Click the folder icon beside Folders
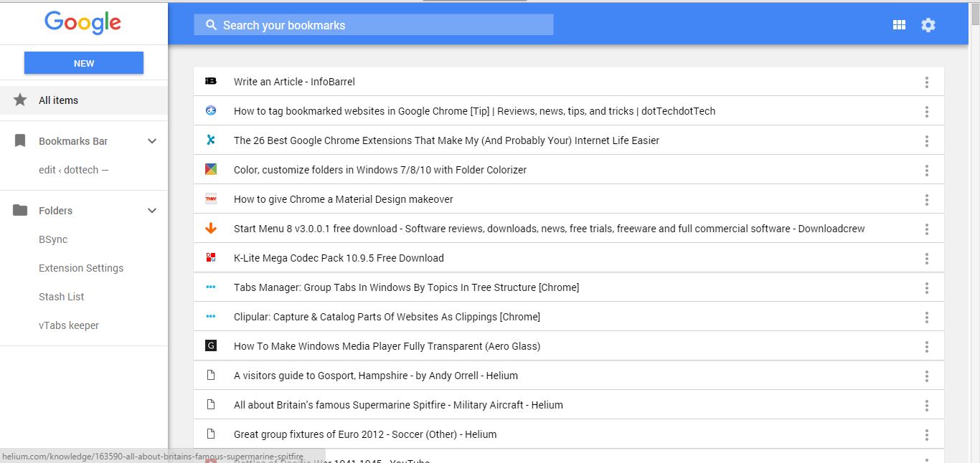 [x=20, y=210]
